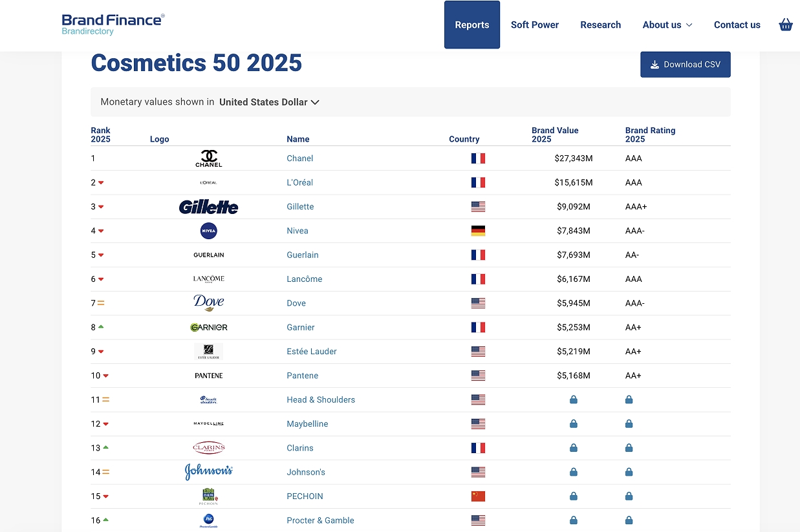Open the Head & Shoulders brand link
Screen dimensions: 800x532
[321, 399]
